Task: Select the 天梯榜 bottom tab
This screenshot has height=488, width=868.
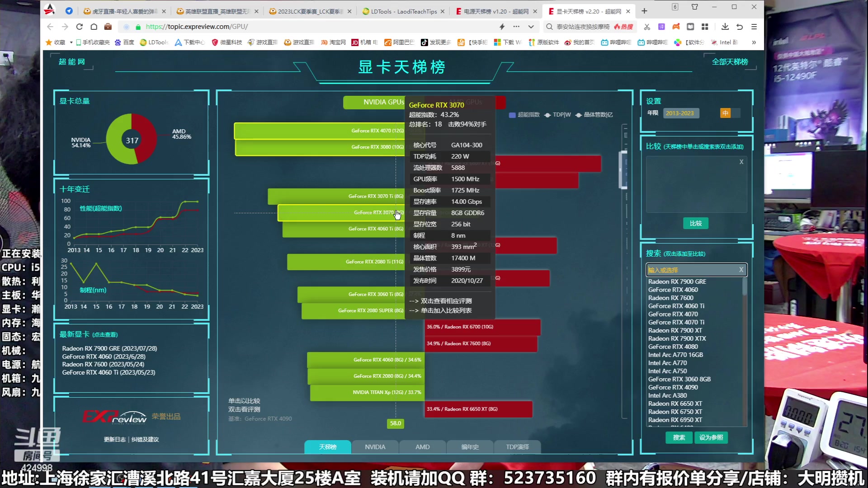Action: [x=327, y=447]
